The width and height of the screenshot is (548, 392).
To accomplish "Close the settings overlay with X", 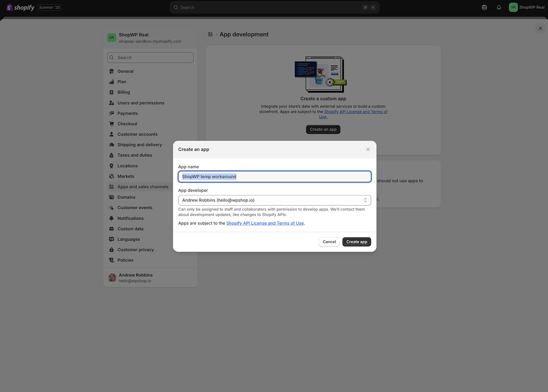I will [541, 28].
